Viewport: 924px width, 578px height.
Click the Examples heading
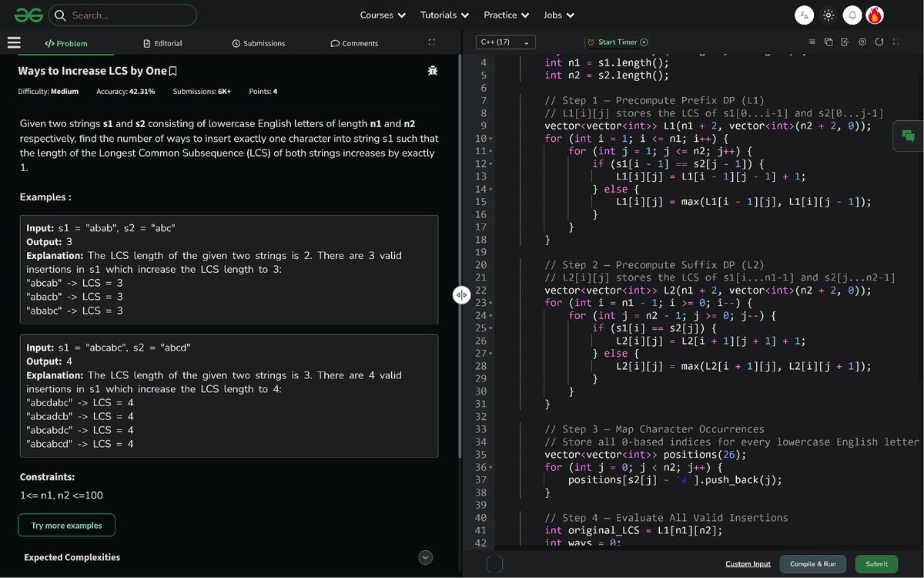45,197
